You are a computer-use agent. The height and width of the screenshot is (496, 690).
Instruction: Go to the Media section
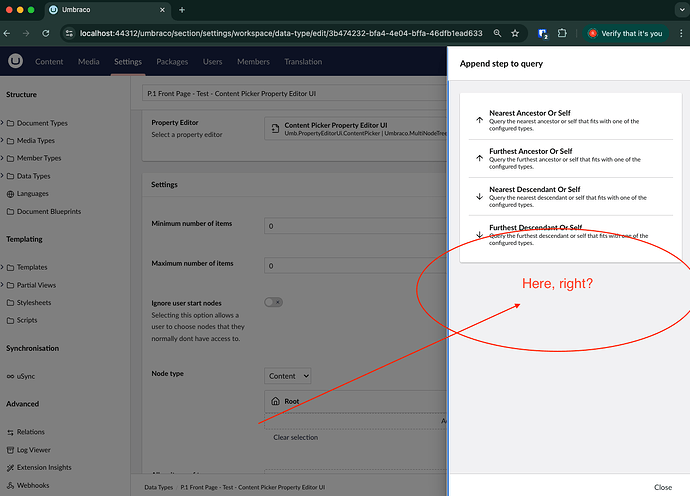click(x=88, y=62)
